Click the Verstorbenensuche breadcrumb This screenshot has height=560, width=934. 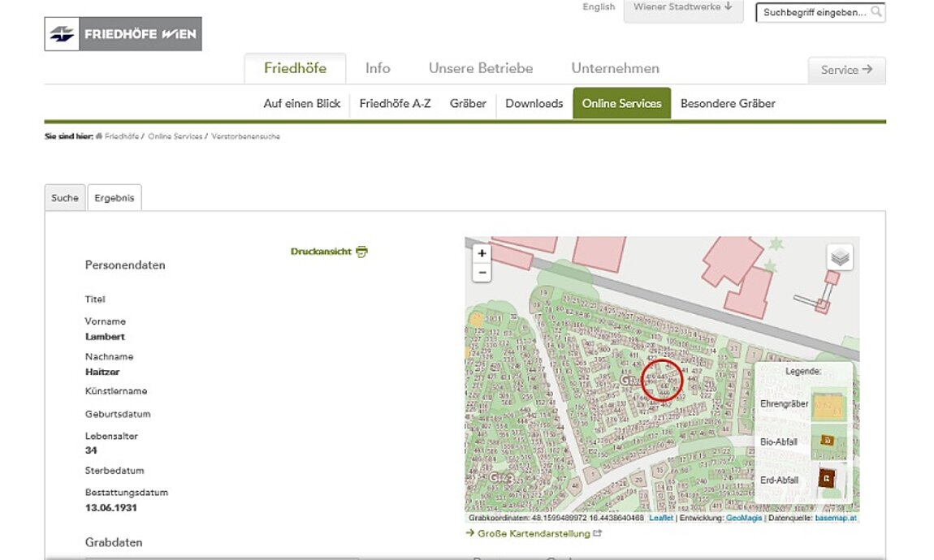click(x=245, y=136)
